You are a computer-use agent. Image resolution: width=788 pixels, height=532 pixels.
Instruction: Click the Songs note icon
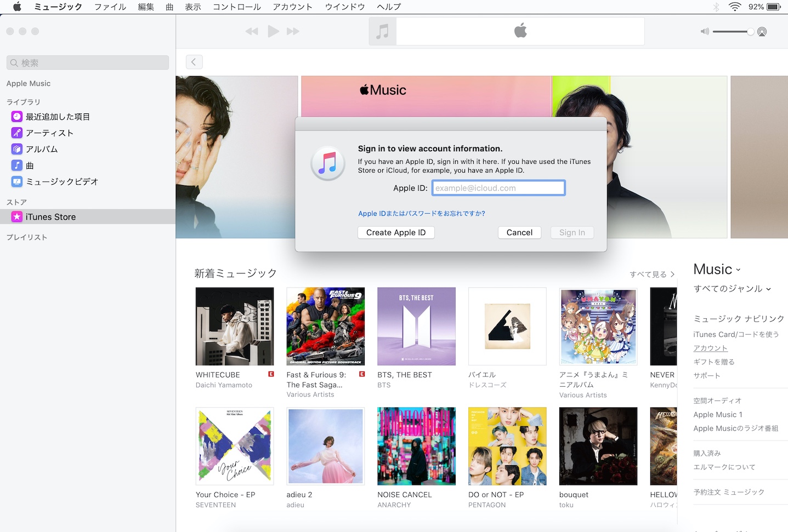tap(17, 165)
